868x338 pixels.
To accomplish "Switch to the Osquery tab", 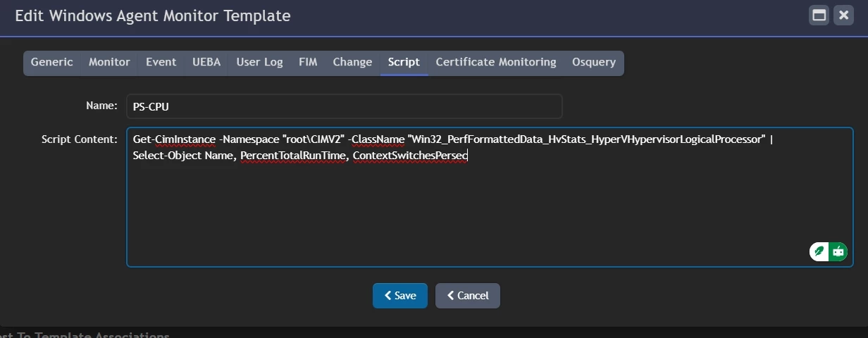I will [594, 62].
